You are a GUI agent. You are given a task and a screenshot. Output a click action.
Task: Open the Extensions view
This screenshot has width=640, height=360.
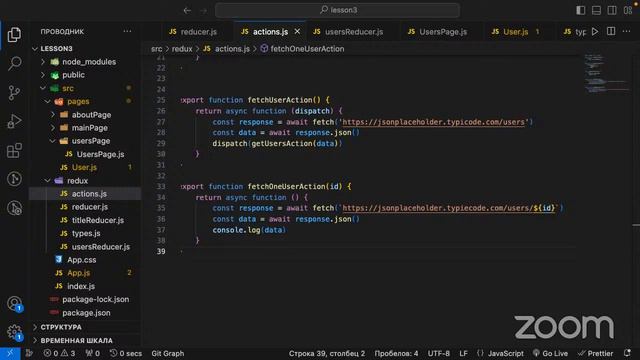(14, 151)
